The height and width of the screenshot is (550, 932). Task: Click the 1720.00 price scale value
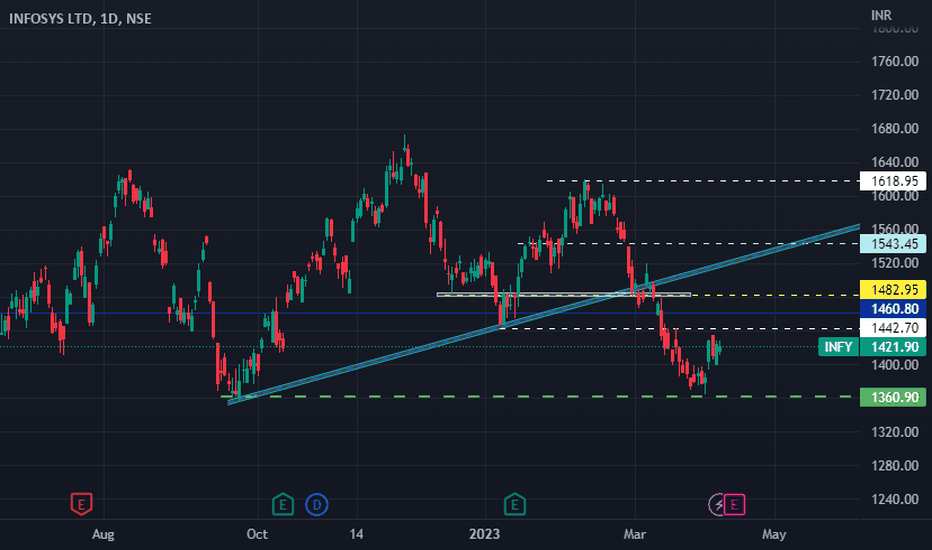coord(895,95)
